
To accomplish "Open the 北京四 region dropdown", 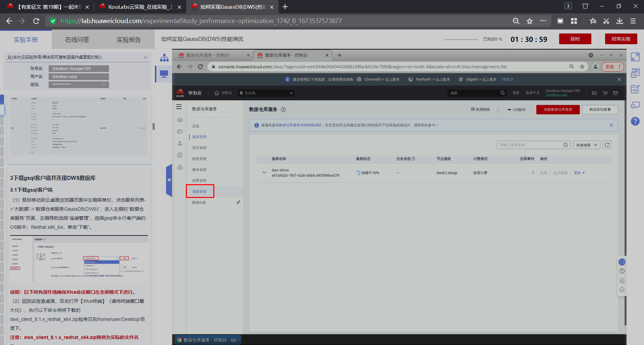I will pyautogui.click(x=266, y=93).
